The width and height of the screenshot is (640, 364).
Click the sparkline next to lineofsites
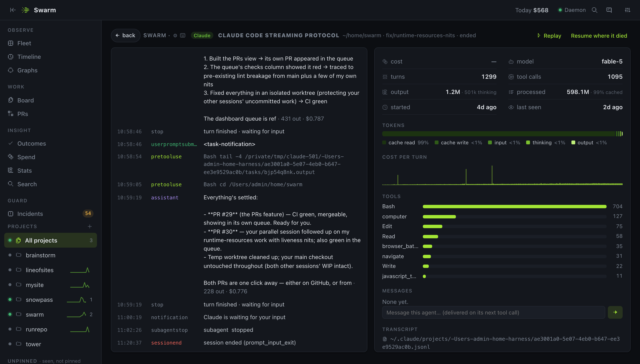click(80, 270)
